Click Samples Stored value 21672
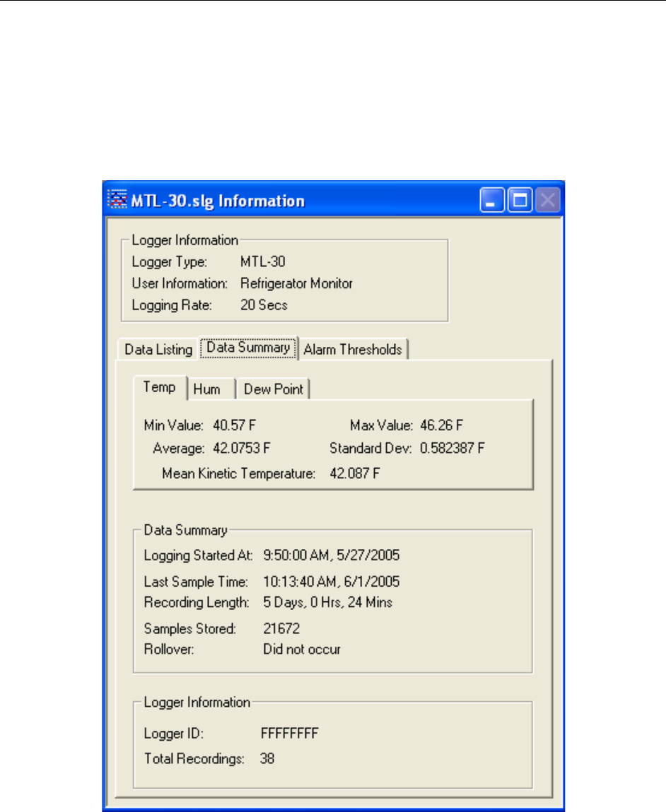 point(281,629)
